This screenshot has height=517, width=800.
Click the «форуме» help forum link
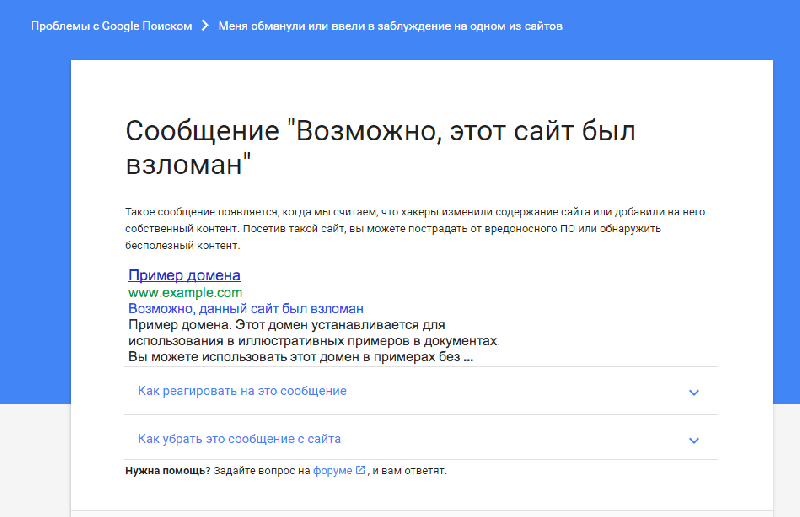[331, 470]
